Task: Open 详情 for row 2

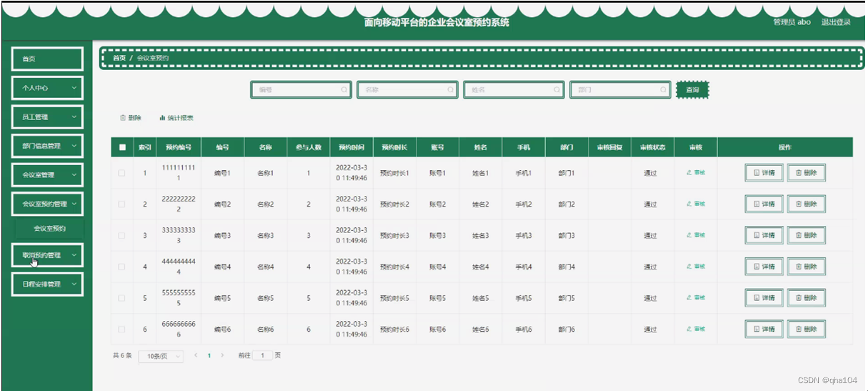Action: [764, 204]
